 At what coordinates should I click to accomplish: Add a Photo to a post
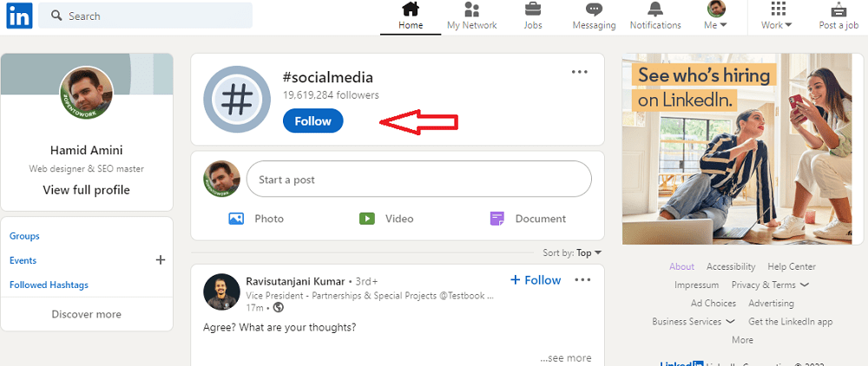point(256,219)
